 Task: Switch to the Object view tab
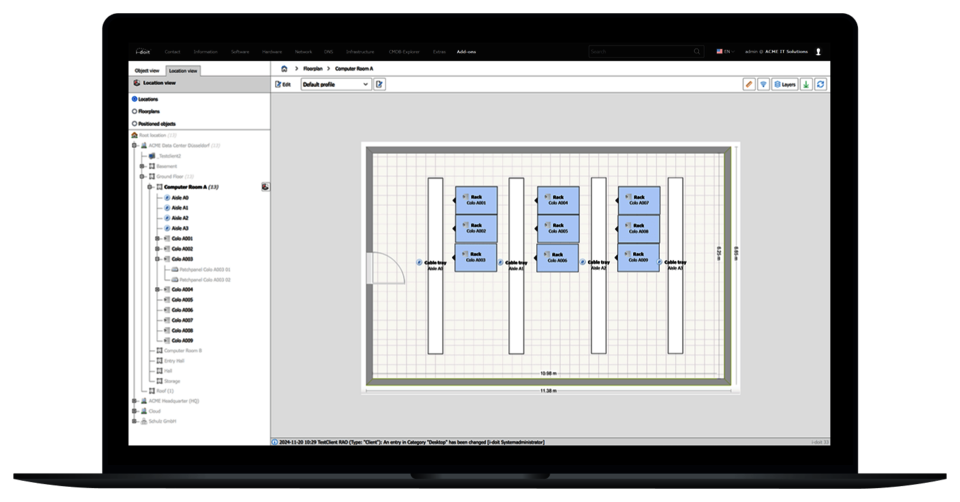[147, 71]
